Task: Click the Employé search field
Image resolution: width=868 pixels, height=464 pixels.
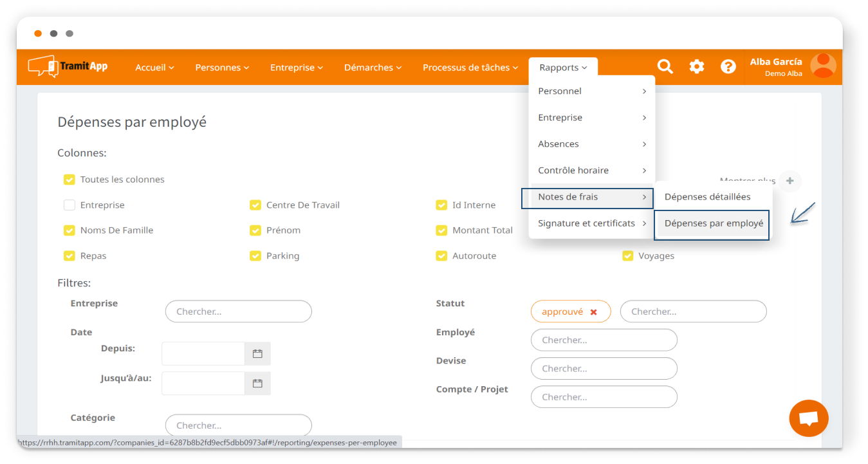Action: (604, 340)
